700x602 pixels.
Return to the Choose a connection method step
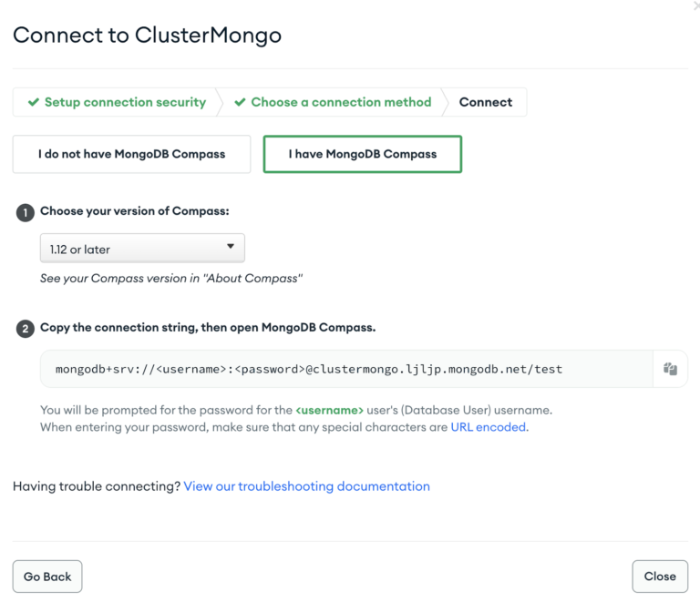coord(341,103)
